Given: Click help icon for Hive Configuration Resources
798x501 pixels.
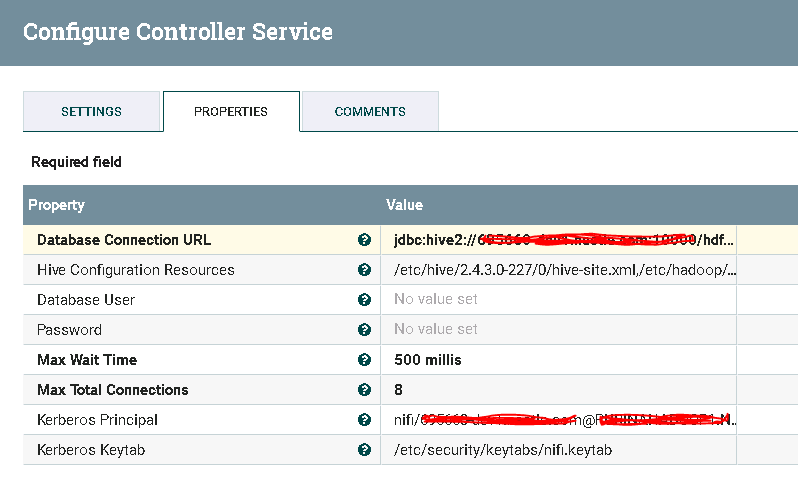Looking at the screenshot, I should pos(365,270).
